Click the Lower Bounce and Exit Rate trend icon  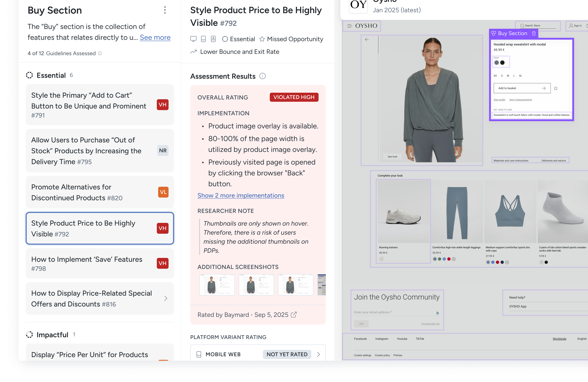click(x=193, y=52)
